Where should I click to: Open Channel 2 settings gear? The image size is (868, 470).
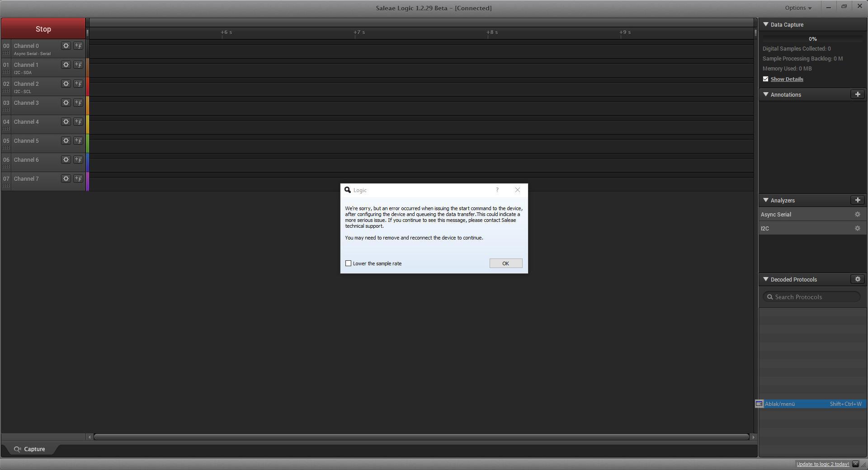(66, 84)
